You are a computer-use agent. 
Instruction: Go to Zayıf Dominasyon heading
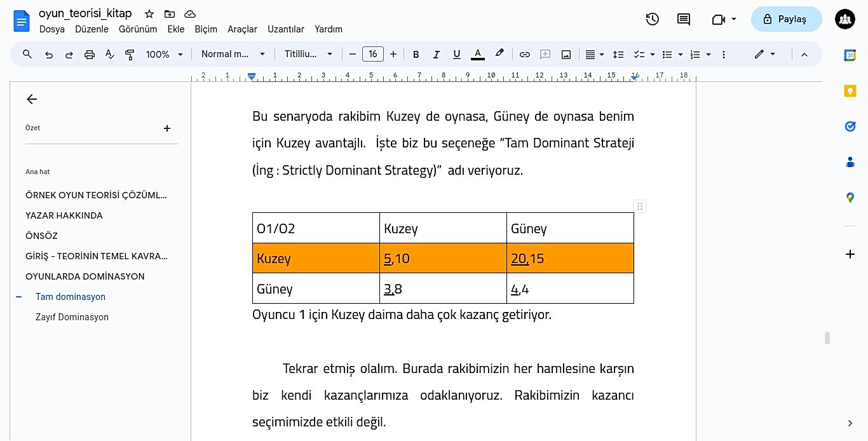click(x=72, y=317)
